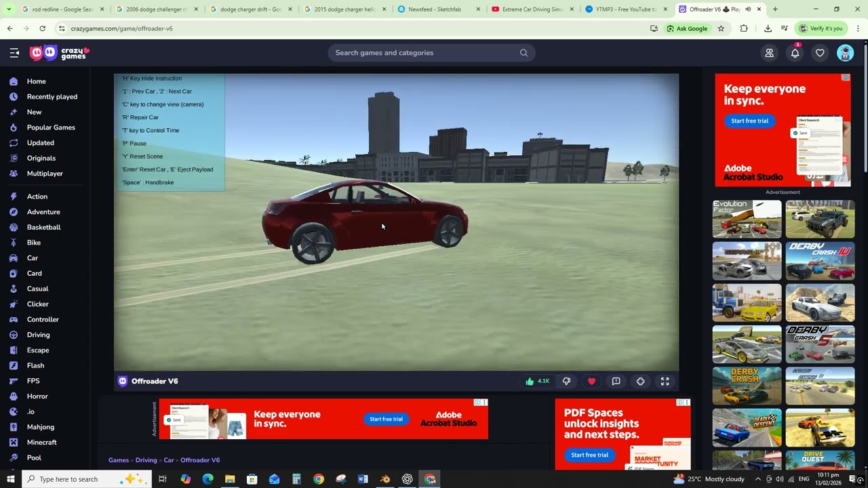Open Originals in the sidebar
868x488 pixels.
coord(41,158)
